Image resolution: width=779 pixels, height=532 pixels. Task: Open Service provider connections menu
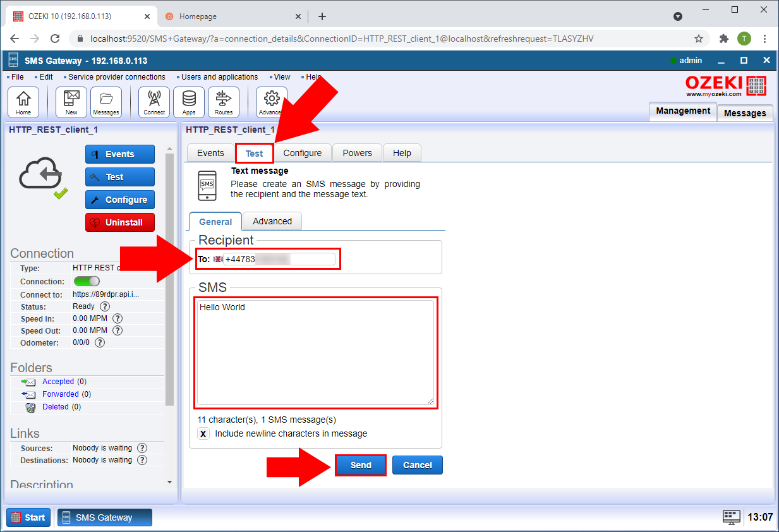pos(116,77)
